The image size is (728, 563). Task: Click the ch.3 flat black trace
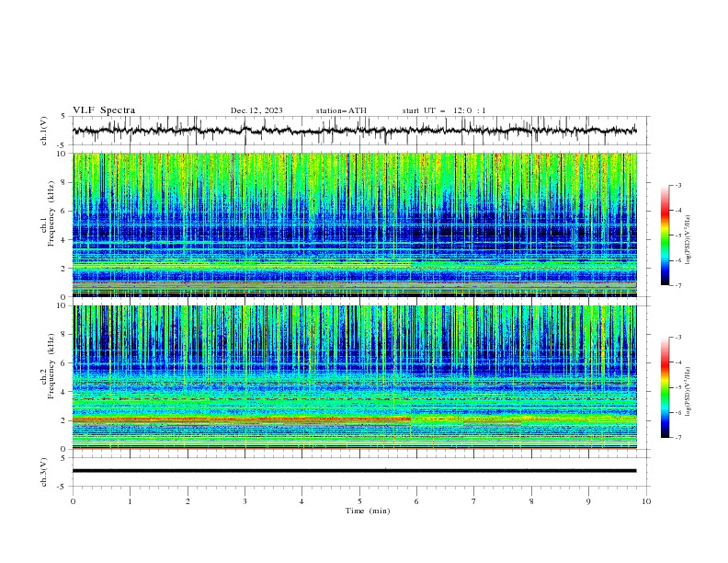pos(354,471)
